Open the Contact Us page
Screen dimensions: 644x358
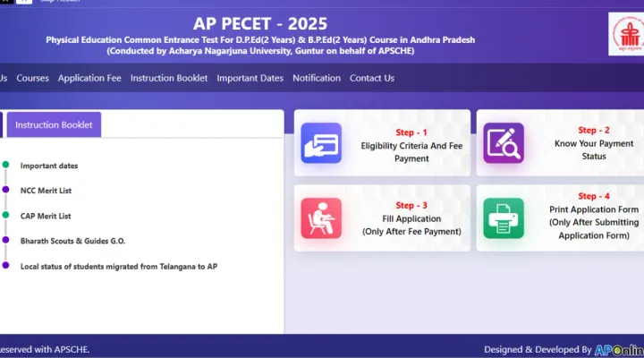[372, 78]
